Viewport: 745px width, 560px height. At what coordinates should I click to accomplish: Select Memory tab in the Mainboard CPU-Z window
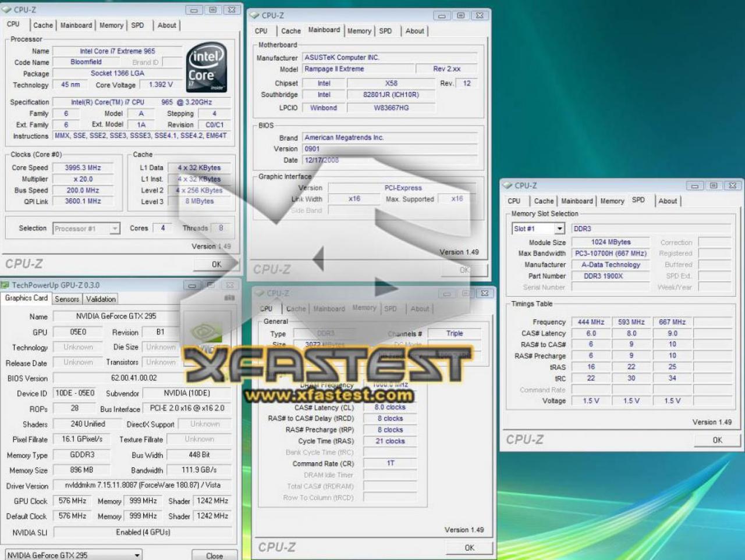pyautogui.click(x=359, y=31)
